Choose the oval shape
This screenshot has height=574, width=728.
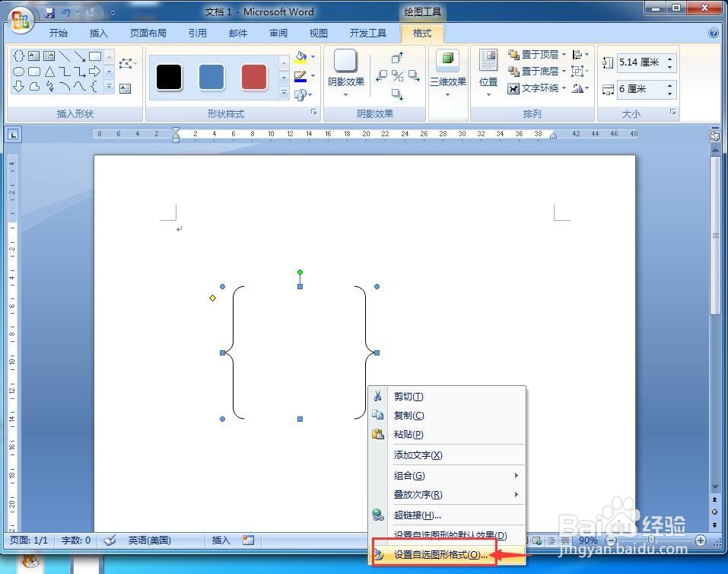(x=18, y=72)
